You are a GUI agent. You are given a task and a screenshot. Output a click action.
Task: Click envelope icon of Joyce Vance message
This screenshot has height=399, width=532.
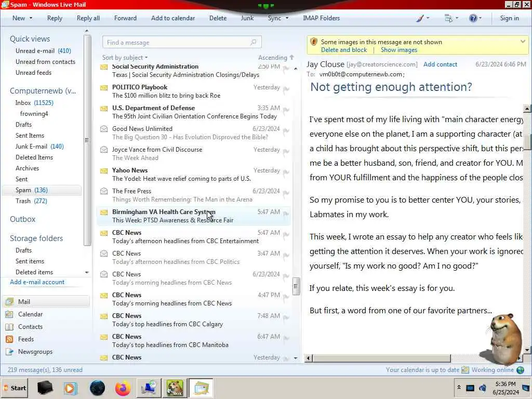coord(104,150)
